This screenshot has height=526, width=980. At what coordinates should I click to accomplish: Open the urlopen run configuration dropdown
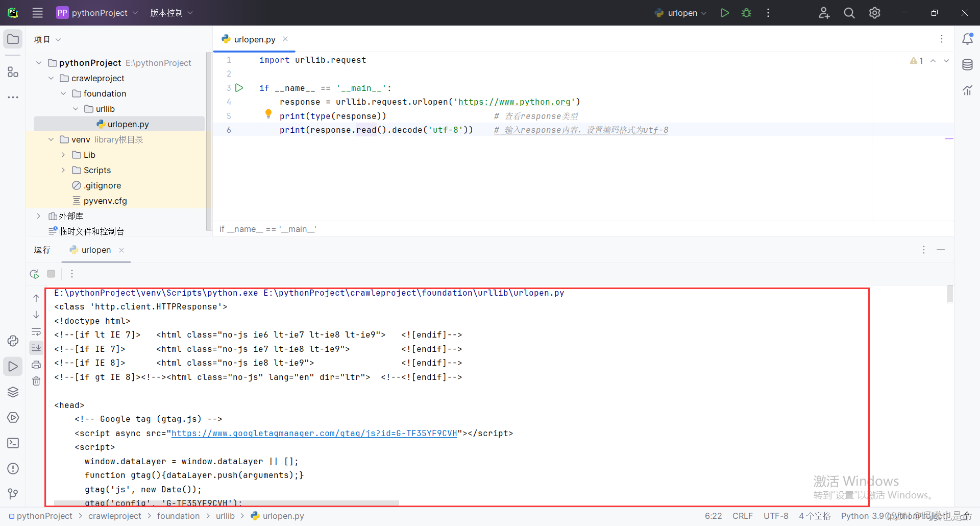click(681, 13)
